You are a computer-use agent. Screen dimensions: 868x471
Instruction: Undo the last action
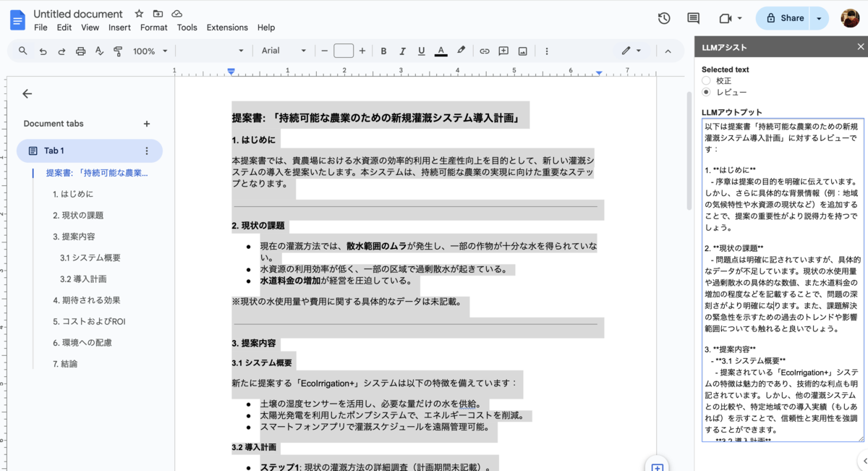point(43,51)
